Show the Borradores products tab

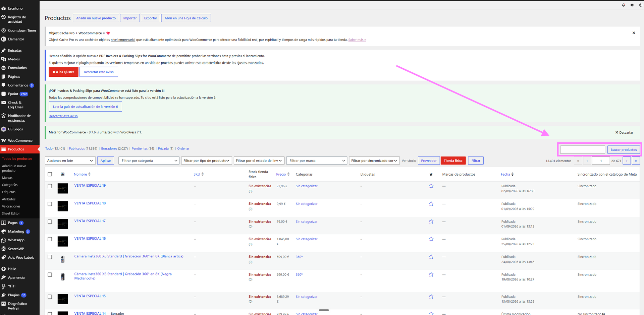pyautogui.click(x=109, y=148)
